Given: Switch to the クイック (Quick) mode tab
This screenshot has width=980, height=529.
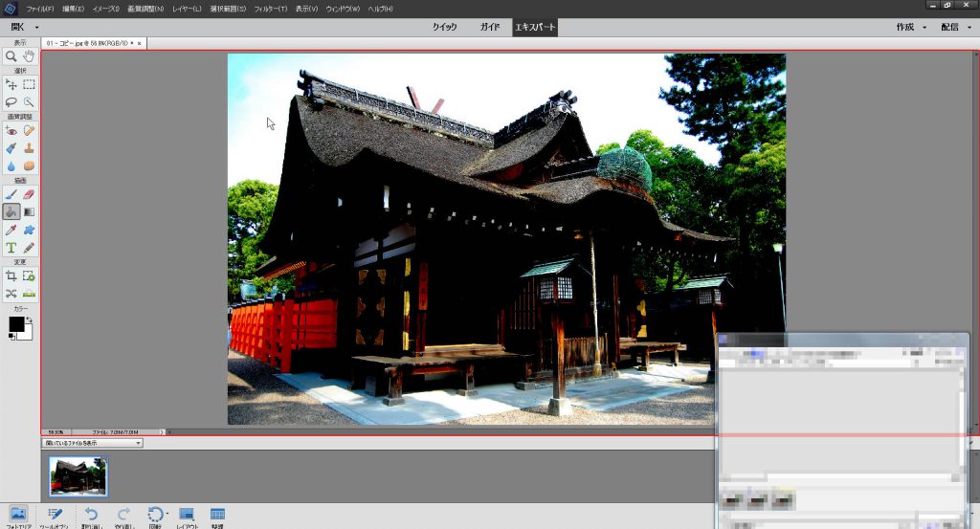Looking at the screenshot, I should pyautogui.click(x=445, y=27).
